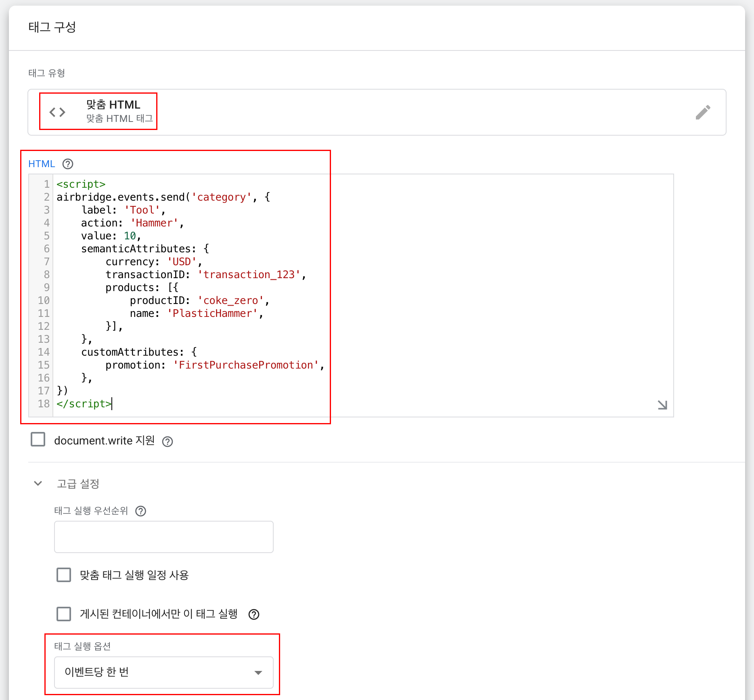754x700 pixels.
Task: Open help icon next to 태그 실행 우선순위
Action: (x=141, y=511)
